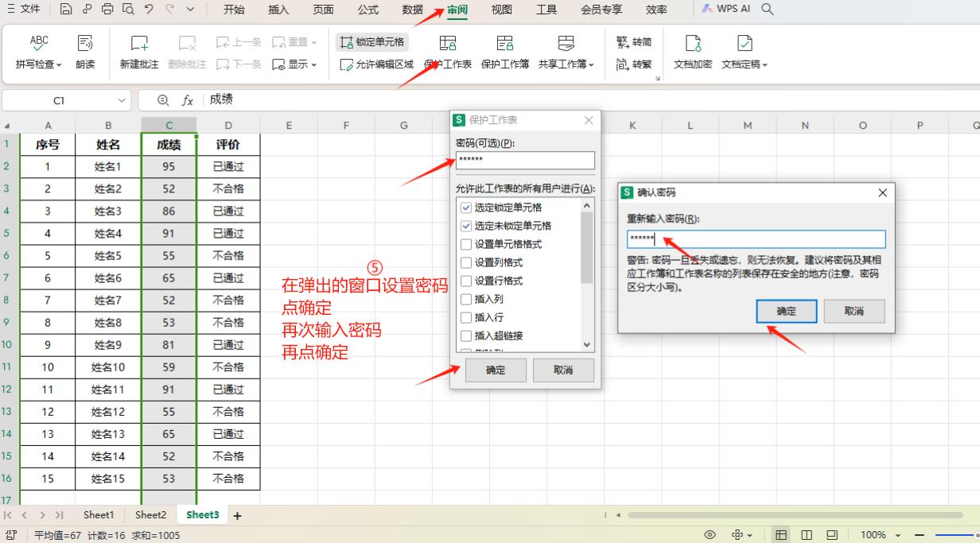Select Sheet1 tab
This screenshot has width=980, height=543.
click(99, 515)
